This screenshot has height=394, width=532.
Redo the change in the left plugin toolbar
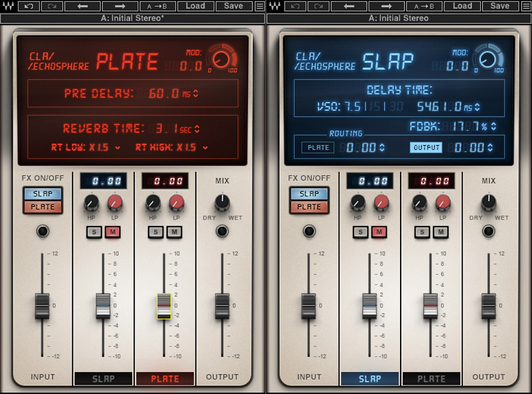52,6
